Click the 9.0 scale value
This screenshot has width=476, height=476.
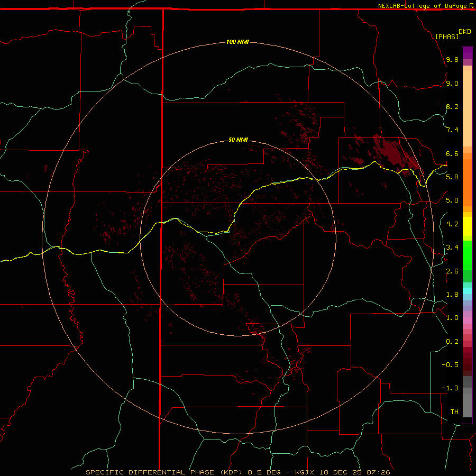pyautogui.click(x=452, y=83)
